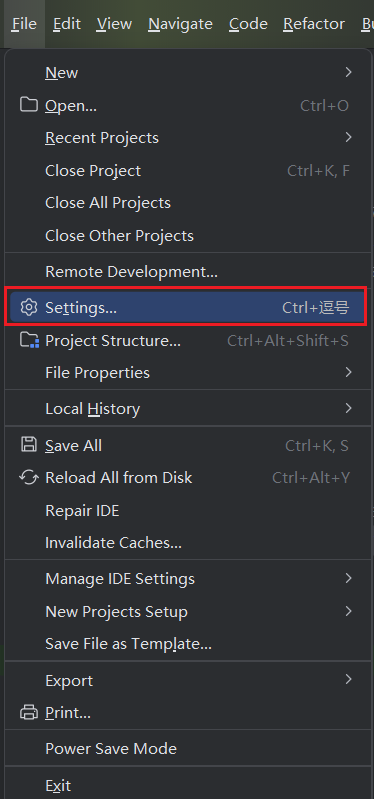Screen dimensions: 374x799
Task: Click the Reload All from Disk arrows icon
Action: click(x=29, y=477)
